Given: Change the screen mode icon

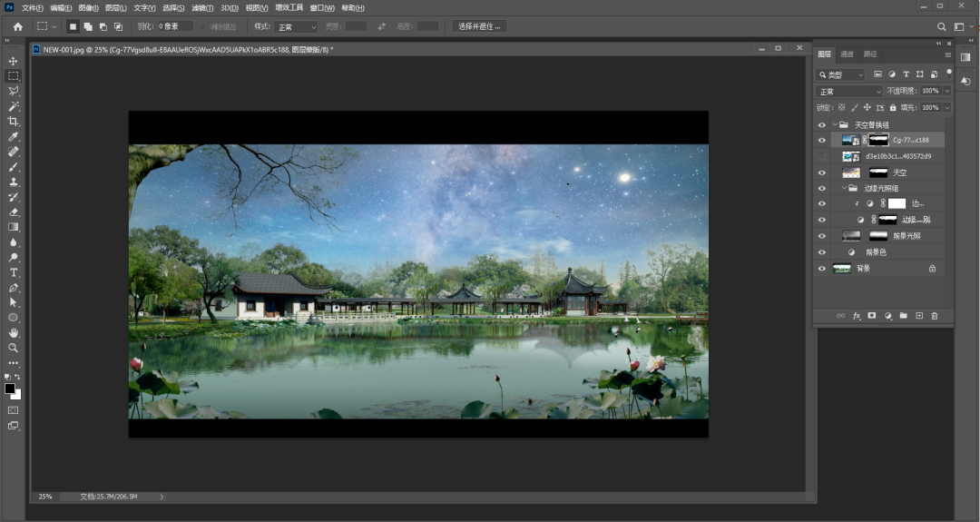Looking at the screenshot, I should click(x=13, y=426).
